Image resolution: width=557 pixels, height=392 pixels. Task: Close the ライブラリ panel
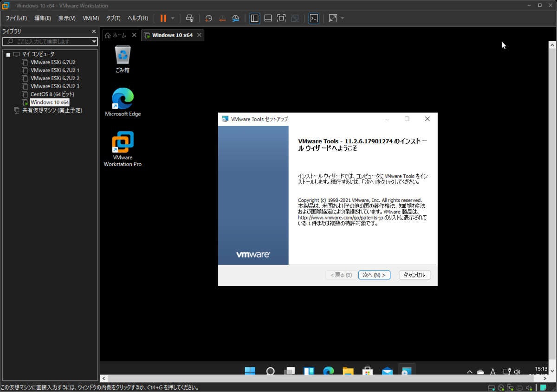tap(94, 32)
